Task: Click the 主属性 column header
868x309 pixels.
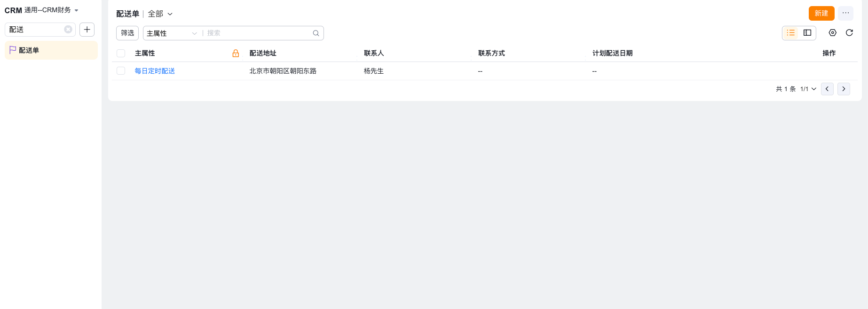Action: click(145, 54)
